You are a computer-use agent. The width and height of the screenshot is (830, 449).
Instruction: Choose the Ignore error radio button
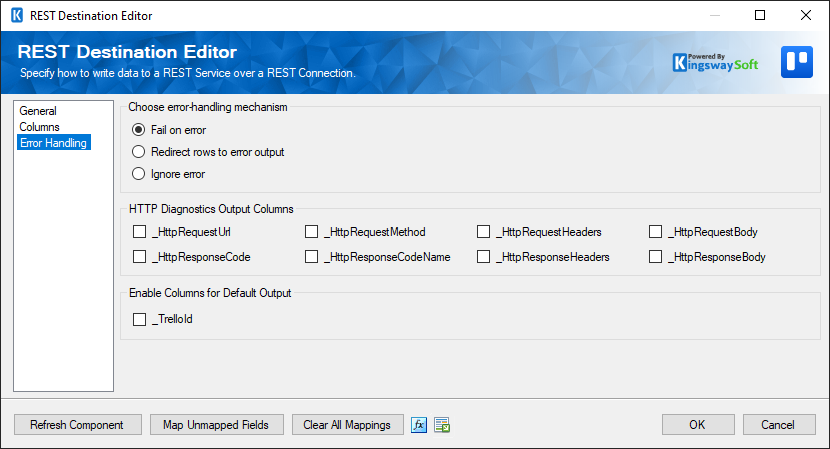point(138,174)
